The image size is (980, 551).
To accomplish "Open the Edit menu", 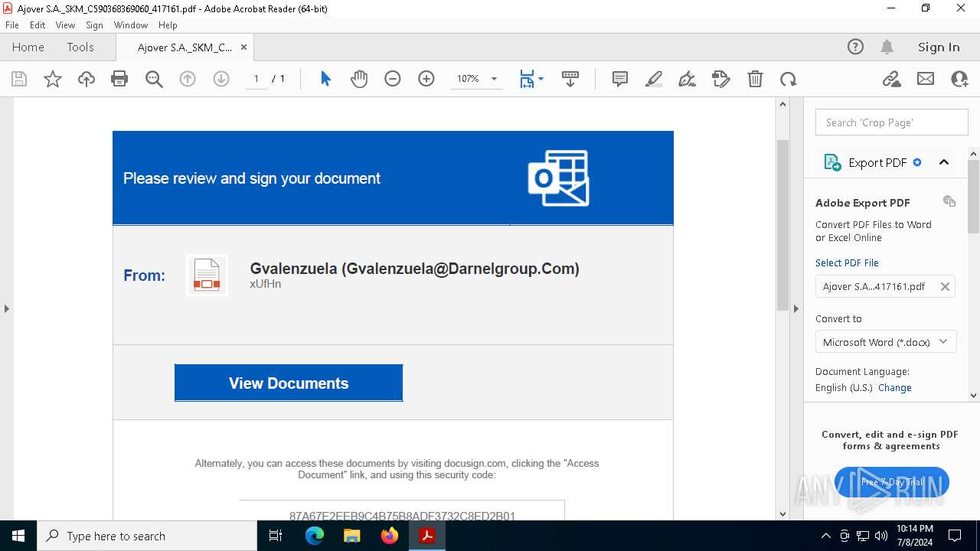I will click(38, 25).
